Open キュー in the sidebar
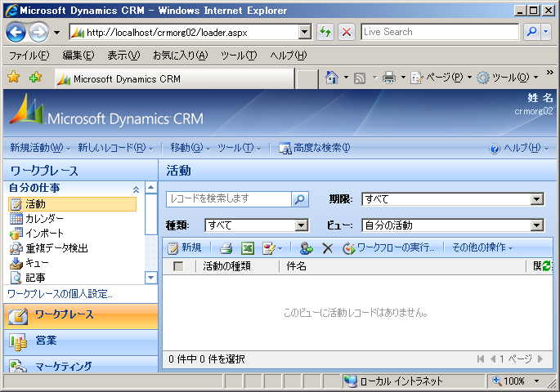 (29, 263)
